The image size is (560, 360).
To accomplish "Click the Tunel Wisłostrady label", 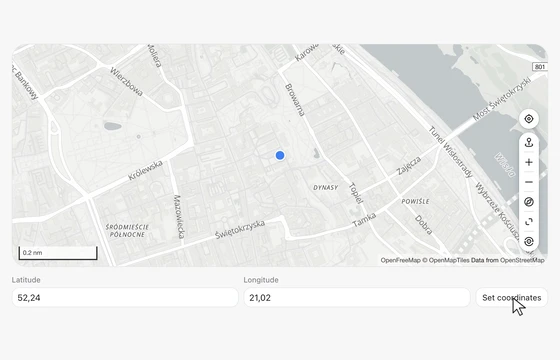I will click(451, 152).
